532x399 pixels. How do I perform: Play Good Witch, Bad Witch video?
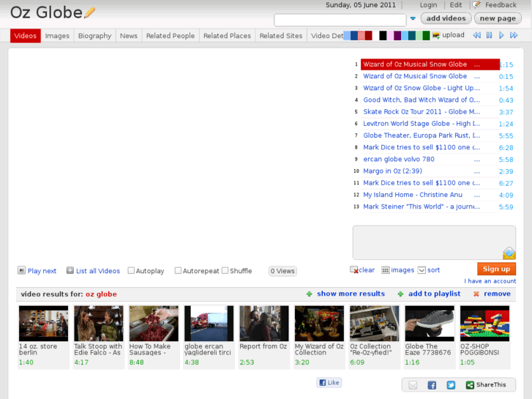421,100
